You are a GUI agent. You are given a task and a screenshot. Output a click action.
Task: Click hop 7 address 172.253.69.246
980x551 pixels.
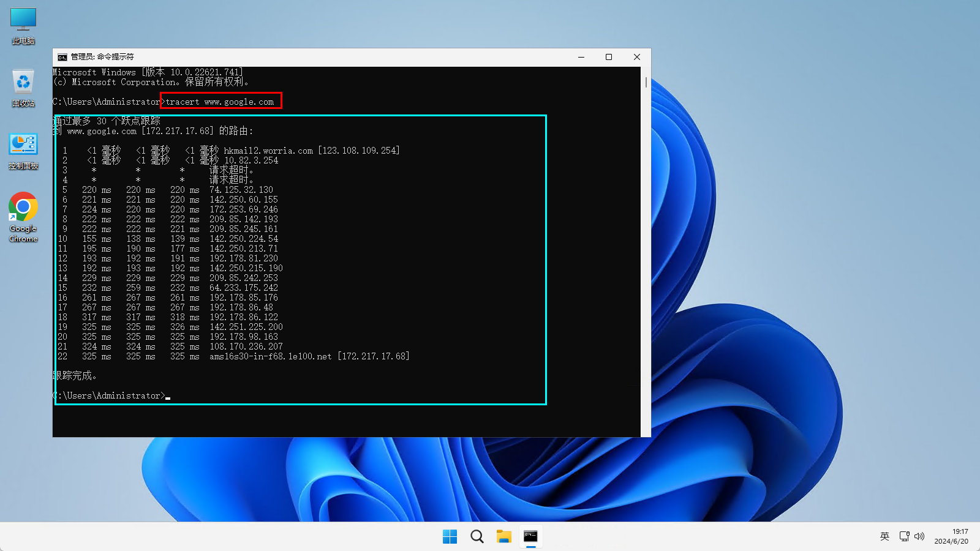pyautogui.click(x=244, y=209)
